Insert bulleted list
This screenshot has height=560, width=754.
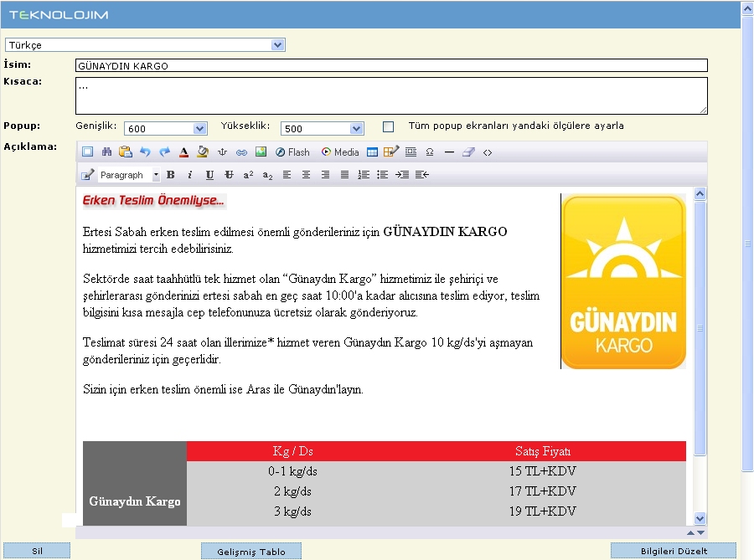pos(383,175)
